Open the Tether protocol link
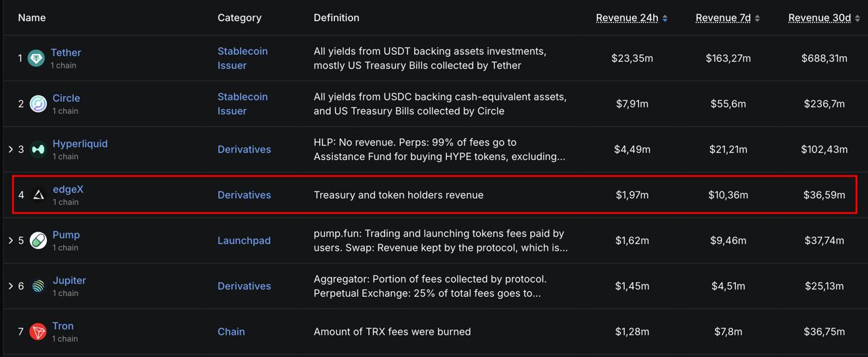Screen dimensions: 868x357 pyautogui.click(x=66, y=52)
